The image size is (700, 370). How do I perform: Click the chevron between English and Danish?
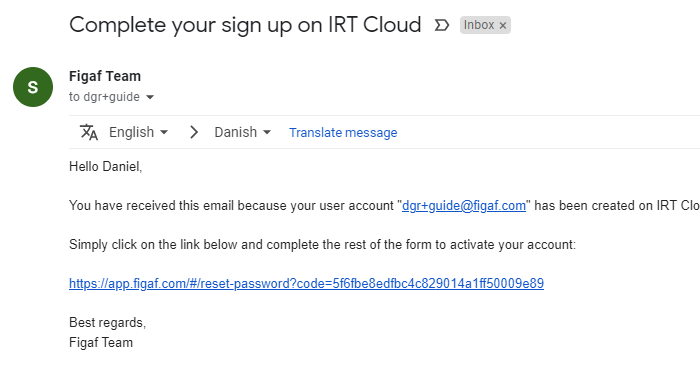(x=193, y=132)
